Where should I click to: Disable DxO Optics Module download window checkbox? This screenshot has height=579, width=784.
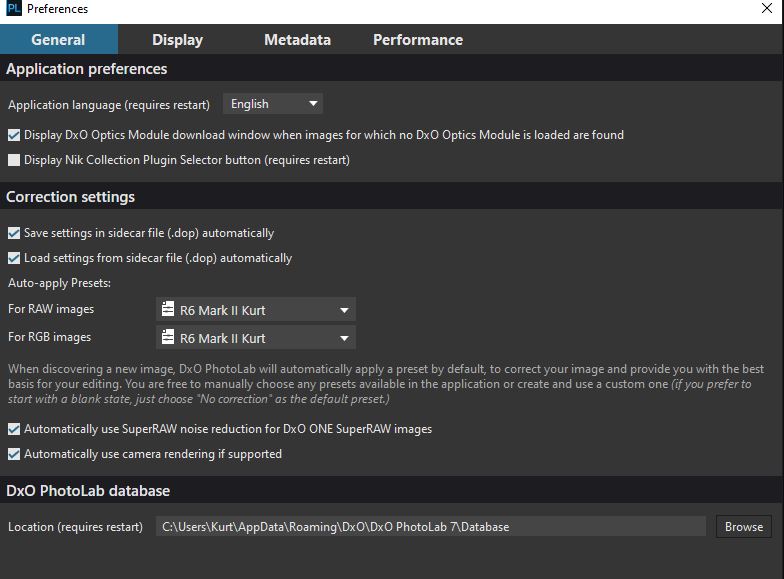[14, 135]
